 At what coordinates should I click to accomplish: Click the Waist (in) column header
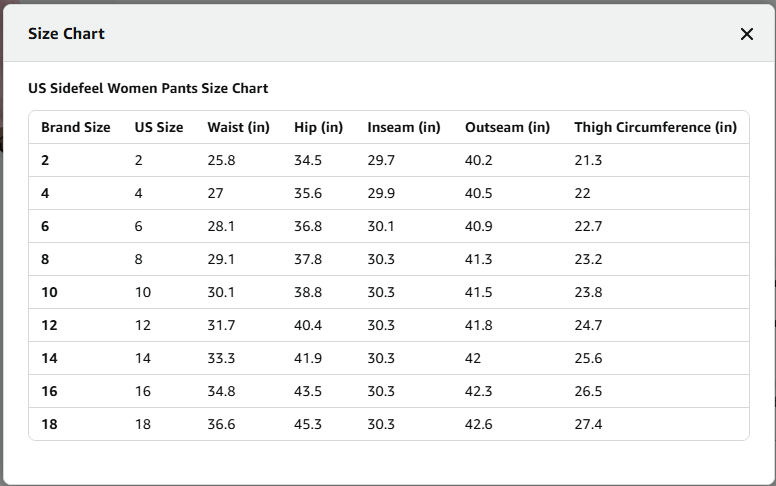[239, 127]
